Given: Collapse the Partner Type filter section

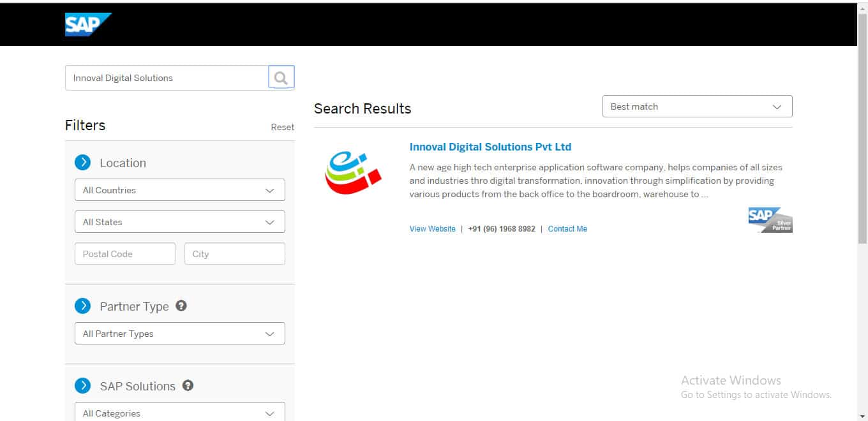Looking at the screenshot, I should click(x=83, y=306).
